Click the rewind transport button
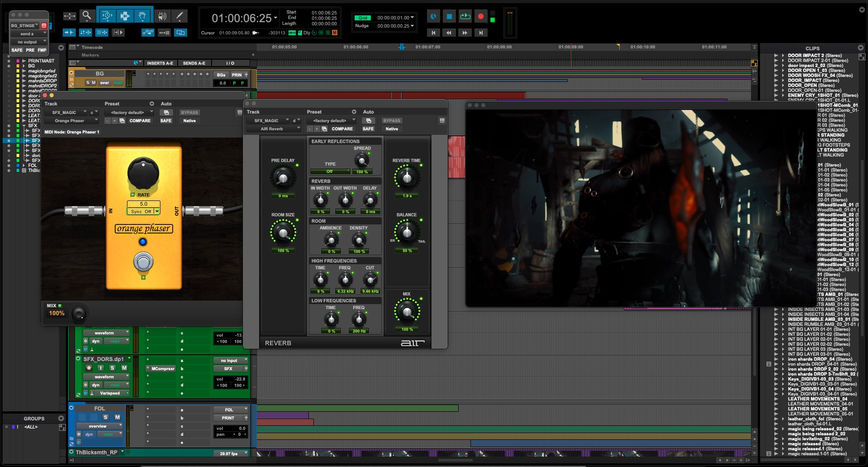This screenshot has height=467, width=868. (449, 33)
